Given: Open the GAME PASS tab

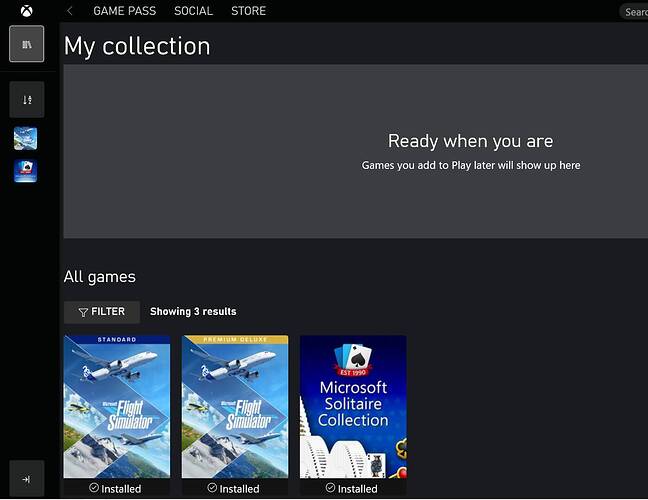Looking at the screenshot, I should pos(124,11).
